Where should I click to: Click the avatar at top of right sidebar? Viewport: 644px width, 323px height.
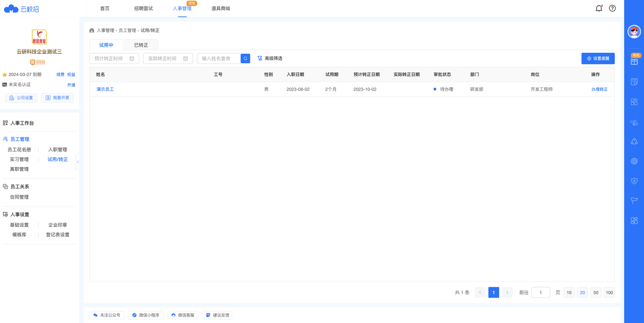coord(634,31)
